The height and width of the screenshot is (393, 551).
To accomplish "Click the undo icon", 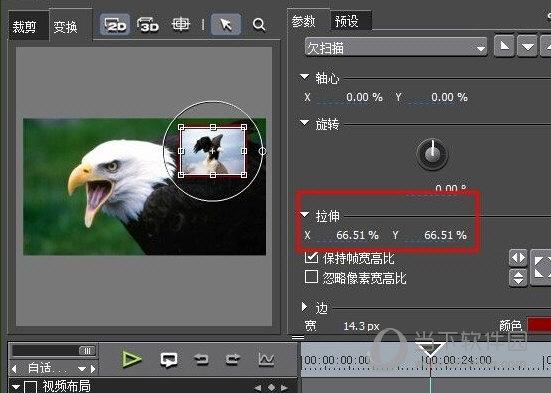I will point(201,360).
